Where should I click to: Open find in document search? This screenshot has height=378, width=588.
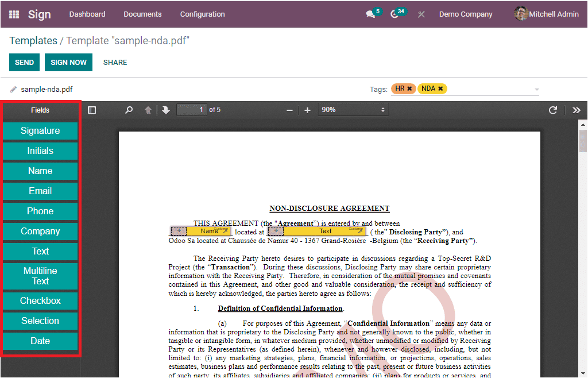(x=129, y=110)
